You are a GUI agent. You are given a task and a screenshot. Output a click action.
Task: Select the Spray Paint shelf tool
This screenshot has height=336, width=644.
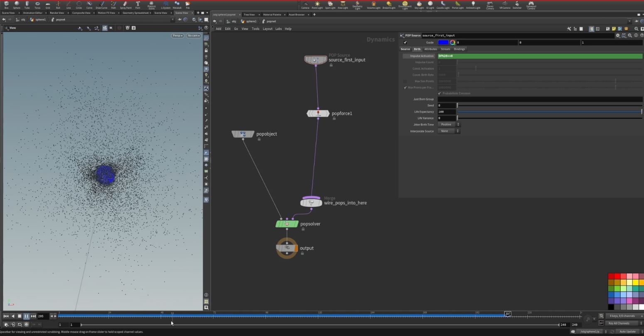125,4
